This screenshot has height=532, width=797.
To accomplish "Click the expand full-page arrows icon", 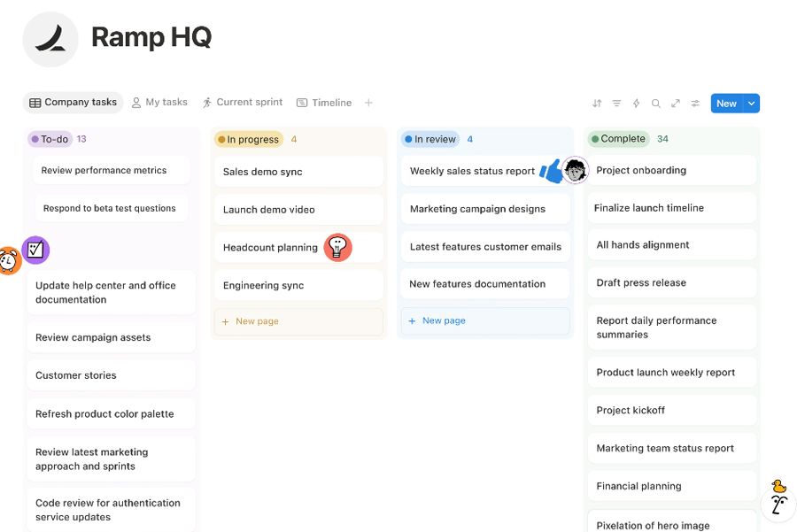I will point(676,104).
